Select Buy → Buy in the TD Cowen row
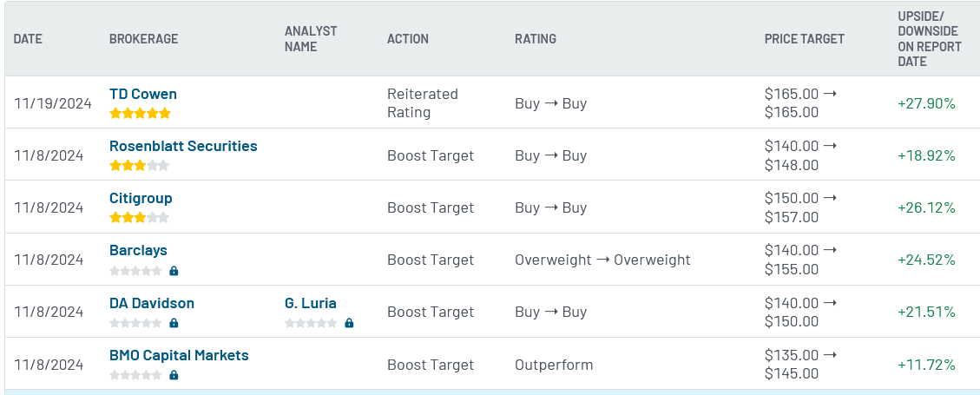980x395 pixels. [550, 103]
